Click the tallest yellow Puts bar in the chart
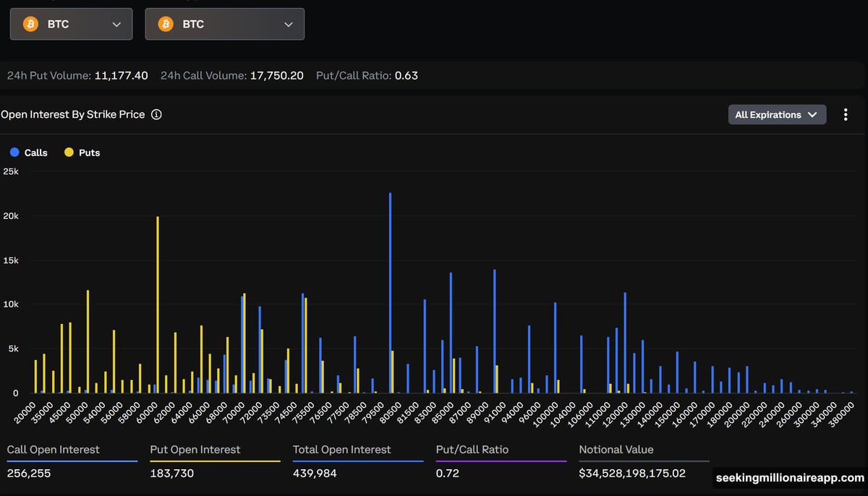The image size is (868, 496). tap(158, 304)
